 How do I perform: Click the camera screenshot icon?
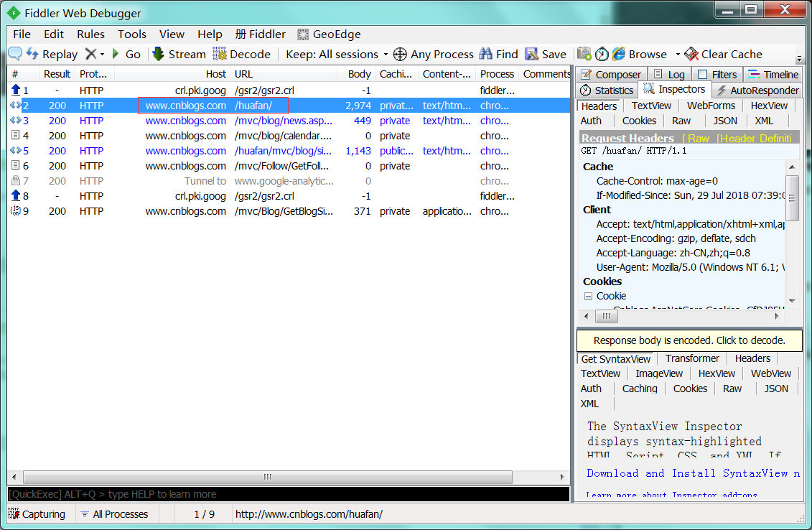(x=584, y=54)
